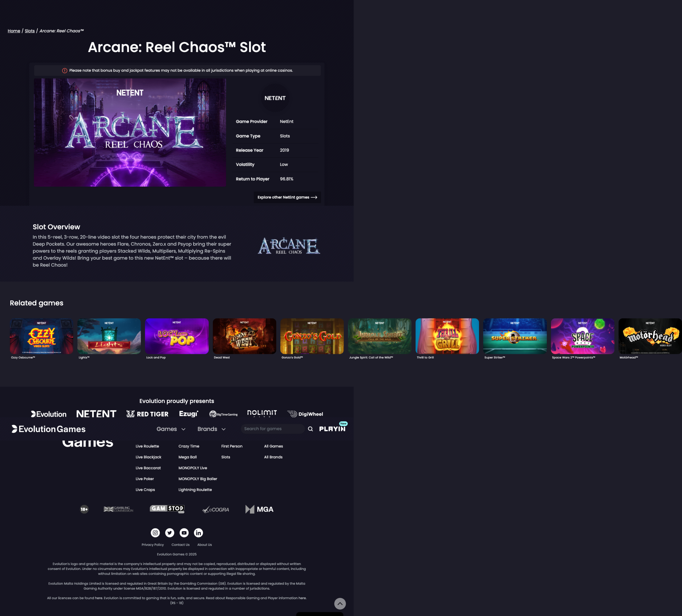682x616 pixels.
Task: Open the Privacy Policy link
Action: 153,545
